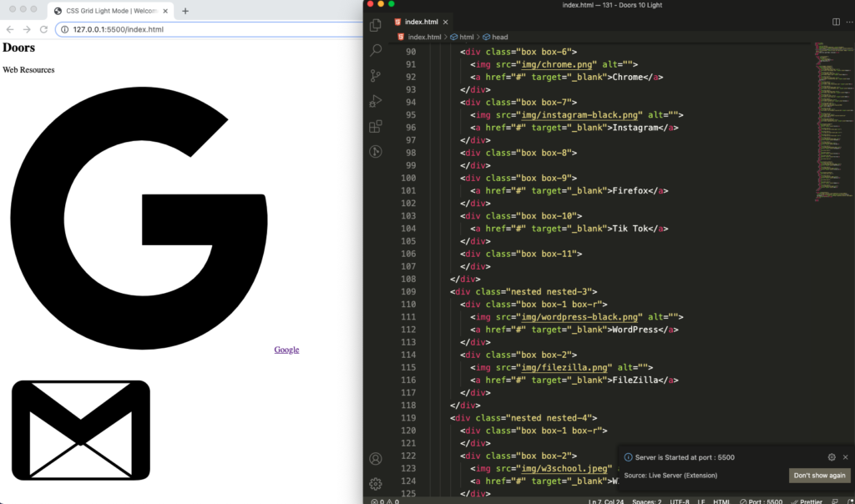Viewport: 855px width, 504px height.
Task: Go back in the browser
Action: pyautogui.click(x=10, y=29)
